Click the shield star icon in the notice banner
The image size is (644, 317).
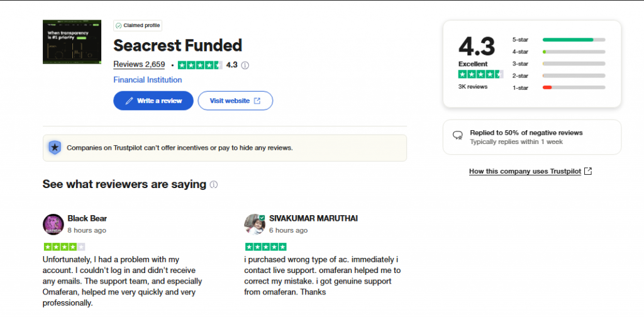(55, 148)
